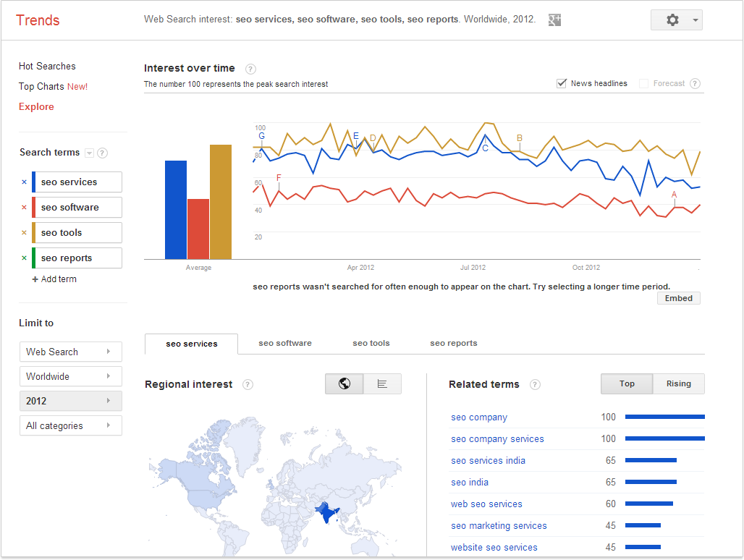The image size is (744, 560).
Task: Click red average bar for seo software
Action: click(x=198, y=229)
